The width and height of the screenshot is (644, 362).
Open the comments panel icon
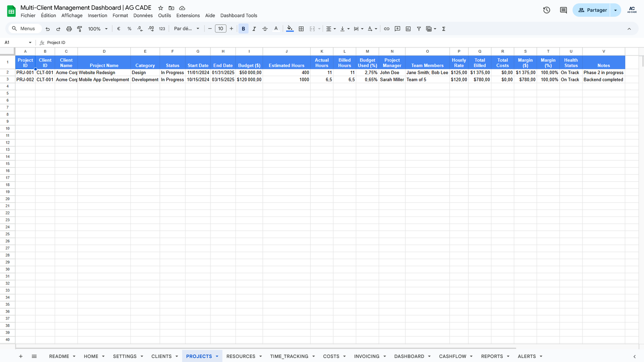point(563,10)
